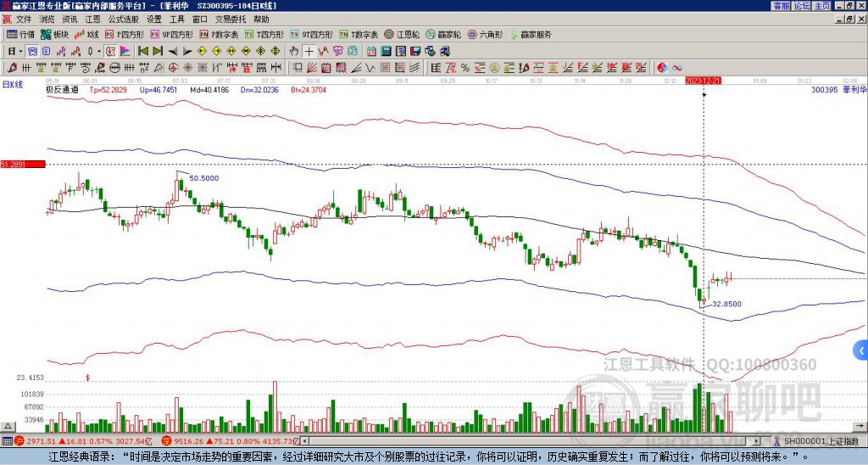Click the 论坛 forum button

pyautogui.click(x=802, y=6)
